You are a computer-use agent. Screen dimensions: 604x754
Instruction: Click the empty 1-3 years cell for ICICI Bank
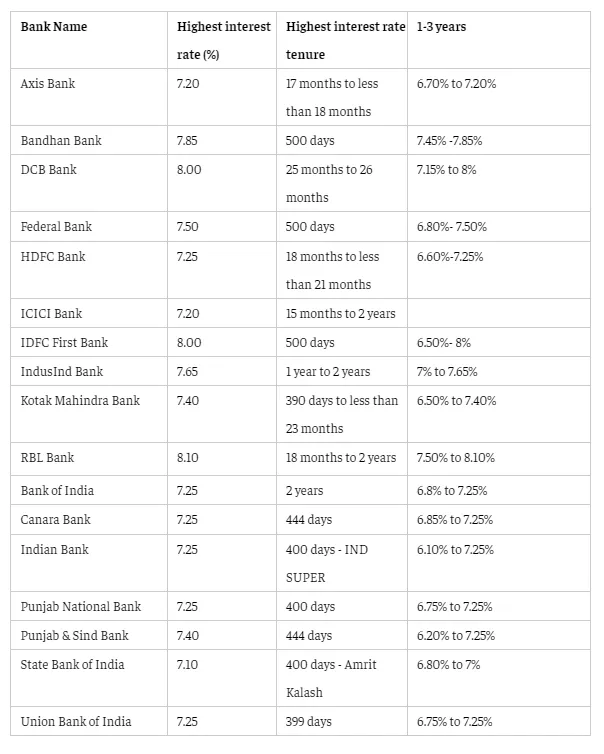coord(499,314)
